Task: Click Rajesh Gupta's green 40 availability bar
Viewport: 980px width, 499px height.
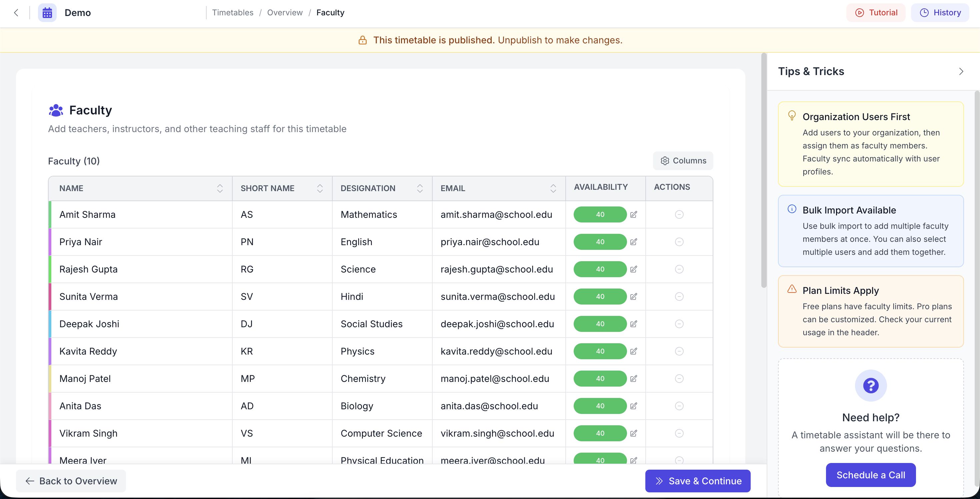Action: 600,270
